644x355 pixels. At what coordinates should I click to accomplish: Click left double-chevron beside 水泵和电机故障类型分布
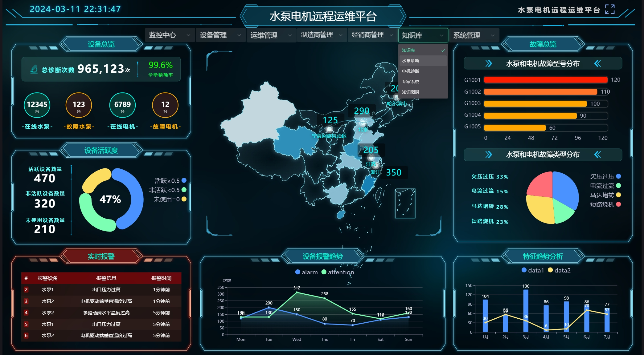[597, 155]
